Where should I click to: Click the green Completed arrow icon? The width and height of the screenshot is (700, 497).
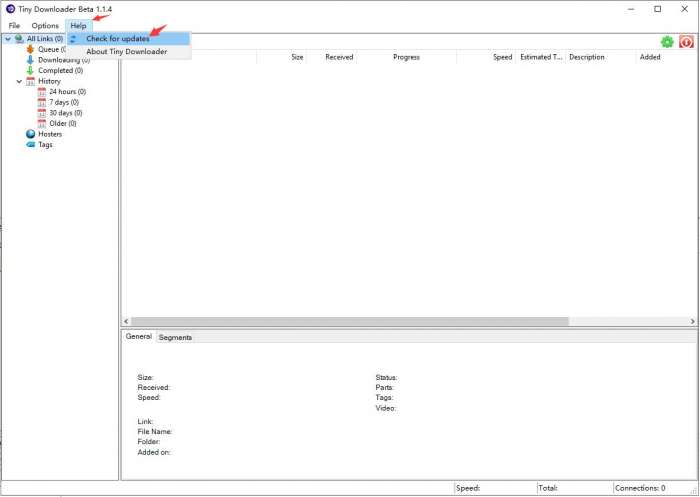click(x=30, y=71)
